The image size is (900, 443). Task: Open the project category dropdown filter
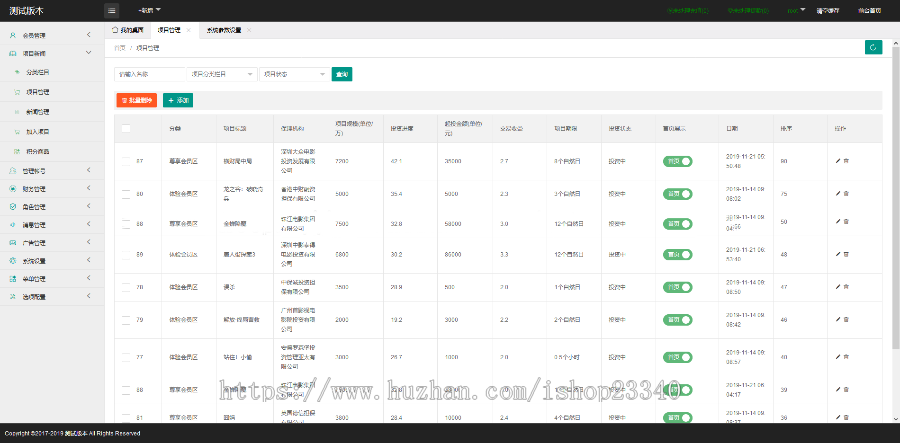pos(220,74)
